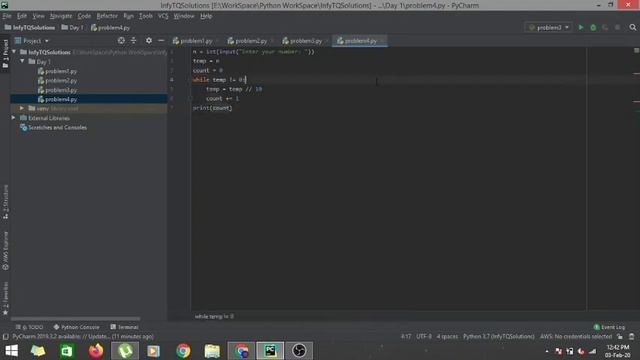Open the TODO tool window
This screenshot has height=360, width=640.
(29, 327)
